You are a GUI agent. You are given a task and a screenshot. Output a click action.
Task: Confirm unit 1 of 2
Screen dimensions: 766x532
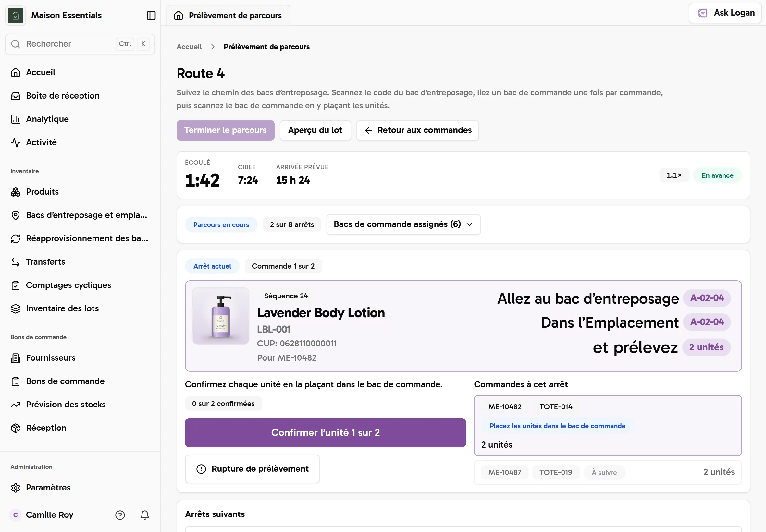pos(325,433)
